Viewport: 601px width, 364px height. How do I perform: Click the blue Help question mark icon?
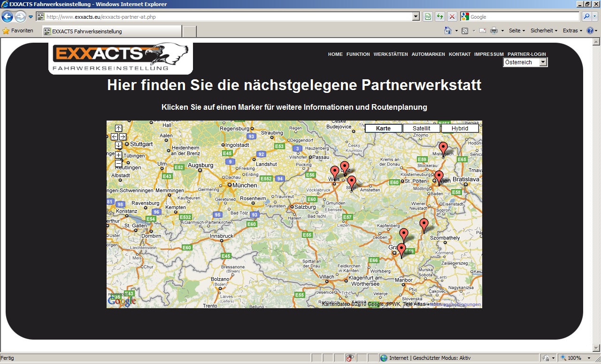(x=590, y=31)
